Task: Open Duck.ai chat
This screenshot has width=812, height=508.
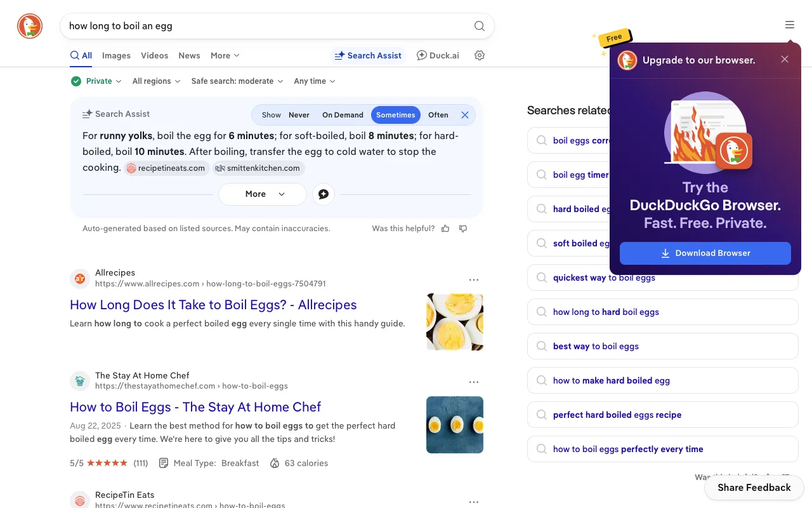Action: (438, 55)
